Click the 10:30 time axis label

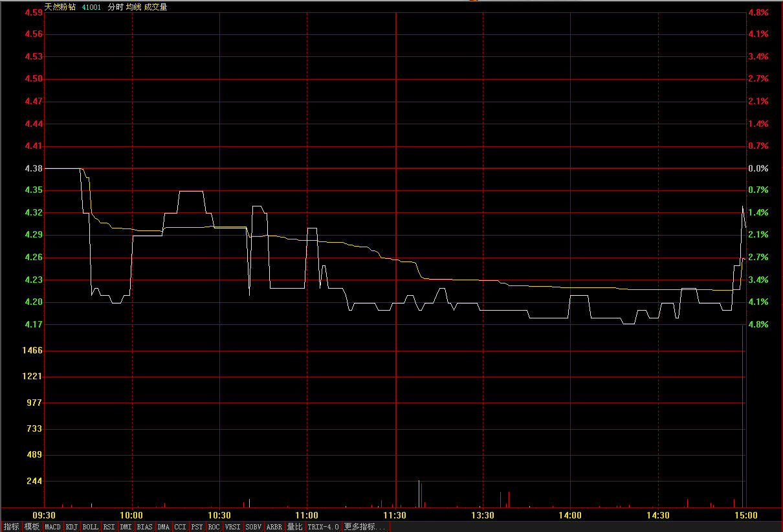[x=220, y=516]
